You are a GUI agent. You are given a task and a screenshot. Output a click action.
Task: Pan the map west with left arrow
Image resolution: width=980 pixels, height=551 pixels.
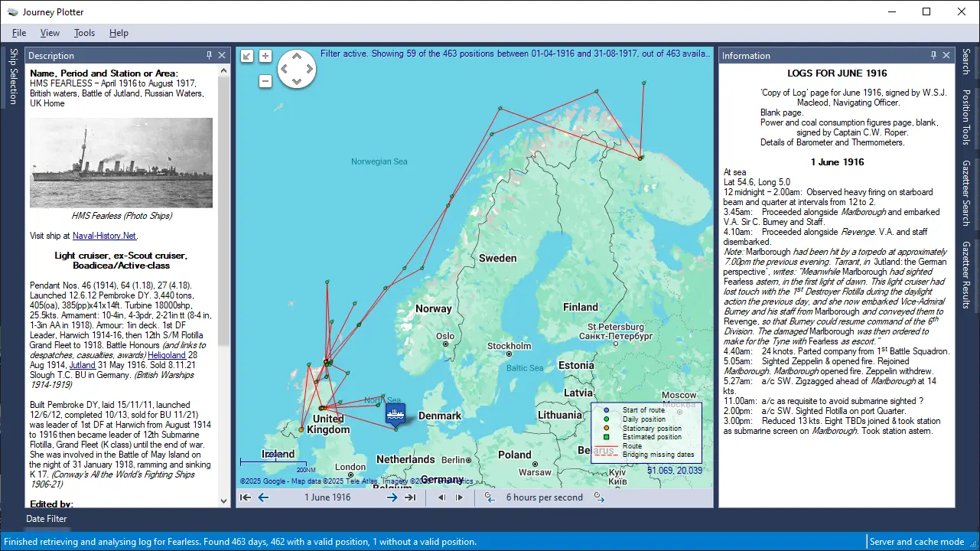[284, 70]
